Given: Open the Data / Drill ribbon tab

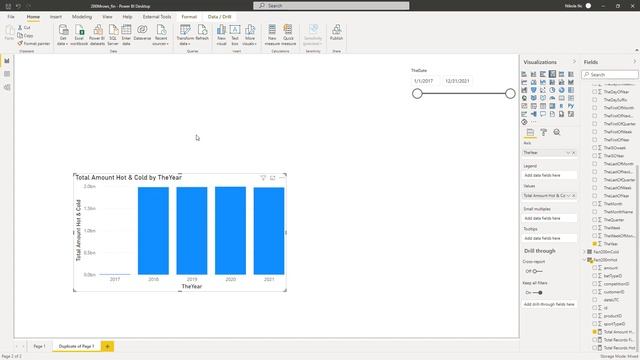Looking at the screenshot, I should tap(220, 17).
